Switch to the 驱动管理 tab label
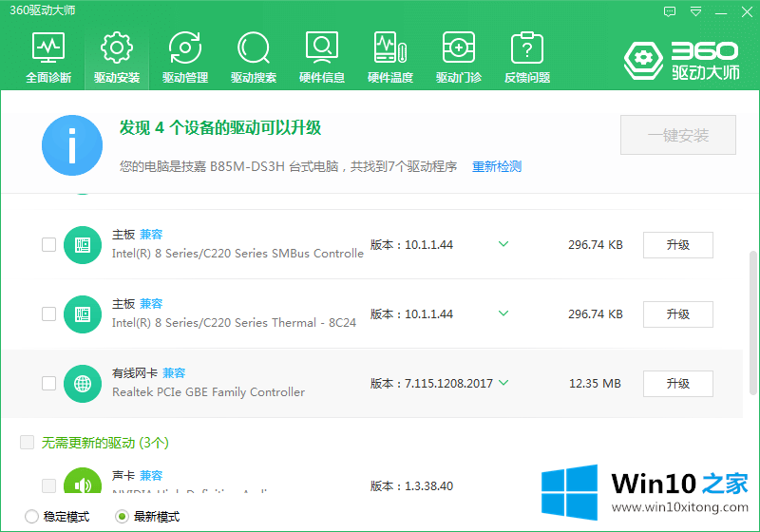 point(185,78)
